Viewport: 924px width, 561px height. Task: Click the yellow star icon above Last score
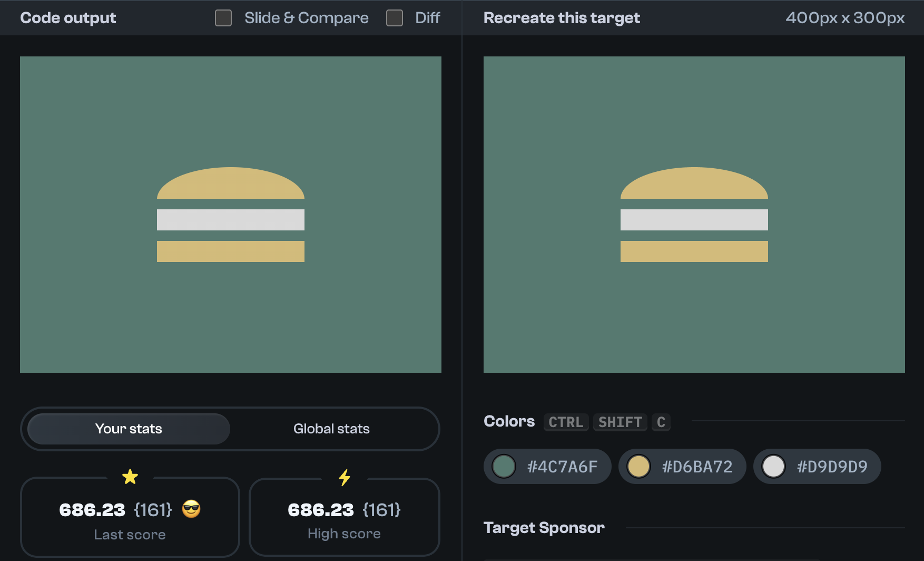130,477
